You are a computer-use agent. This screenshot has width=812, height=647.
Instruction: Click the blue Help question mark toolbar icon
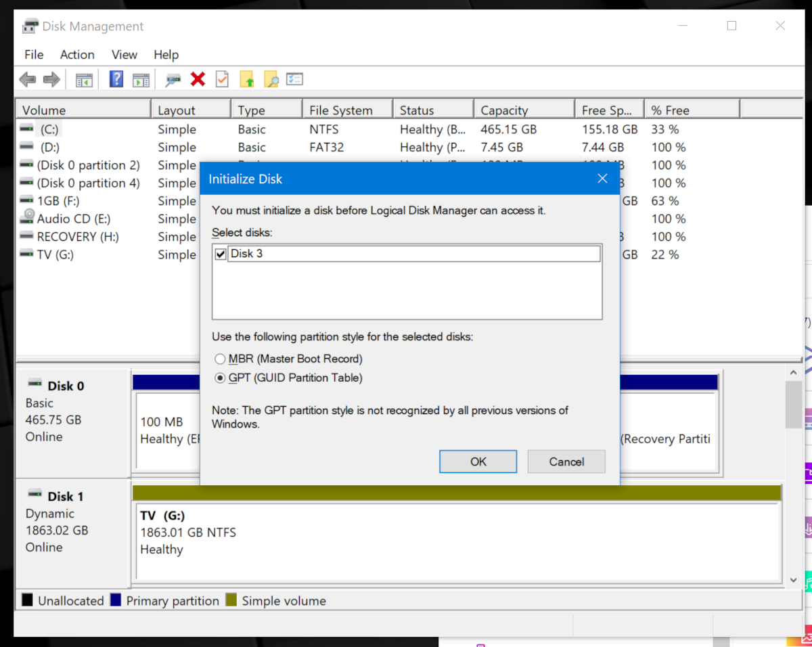[116, 79]
